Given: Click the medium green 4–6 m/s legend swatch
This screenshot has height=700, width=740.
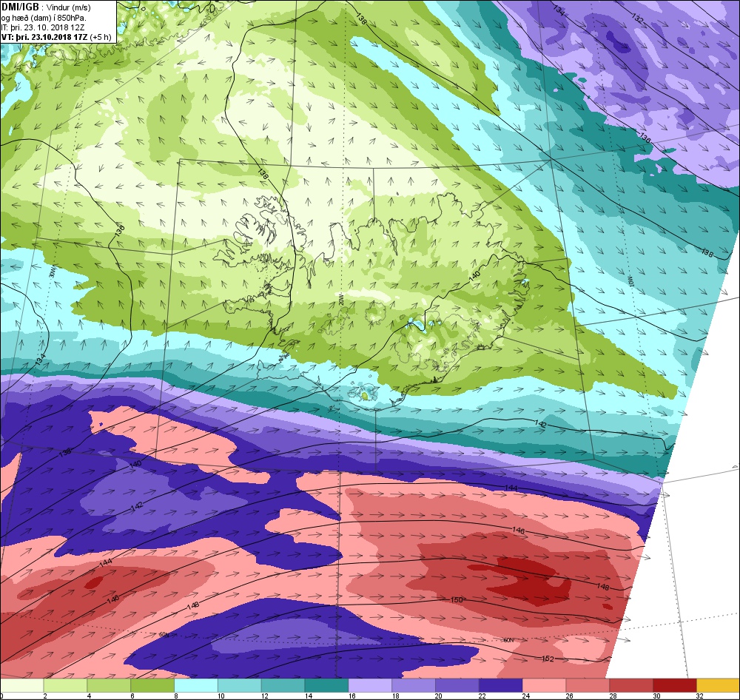Looking at the screenshot, I should [x=109, y=685].
